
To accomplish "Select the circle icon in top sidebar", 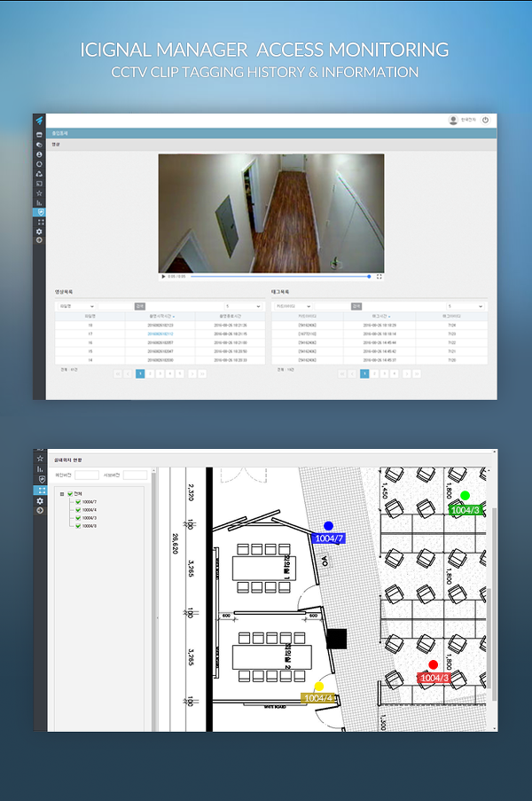I will click(x=39, y=164).
